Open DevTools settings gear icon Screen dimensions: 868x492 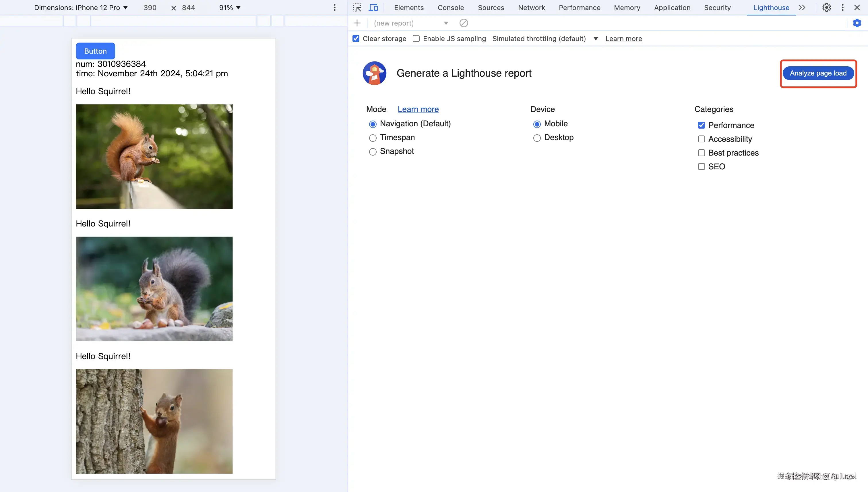pyautogui.click(x=826, y=7)
